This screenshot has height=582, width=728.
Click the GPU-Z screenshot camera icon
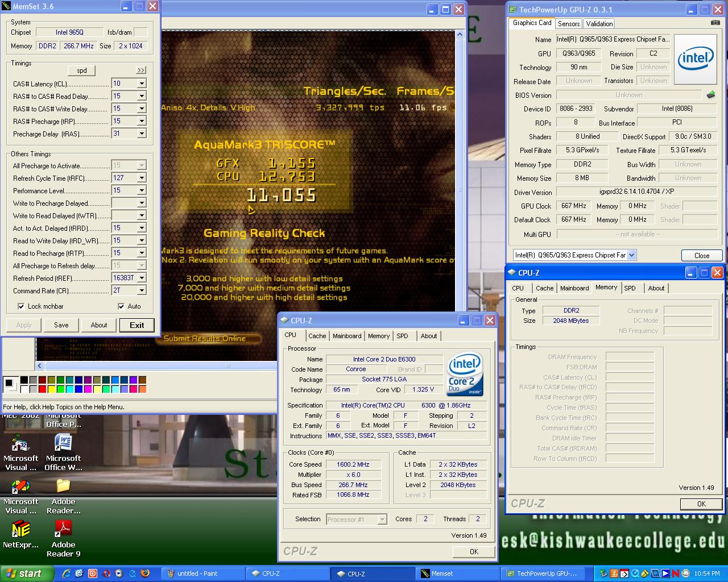pos(715,23)
